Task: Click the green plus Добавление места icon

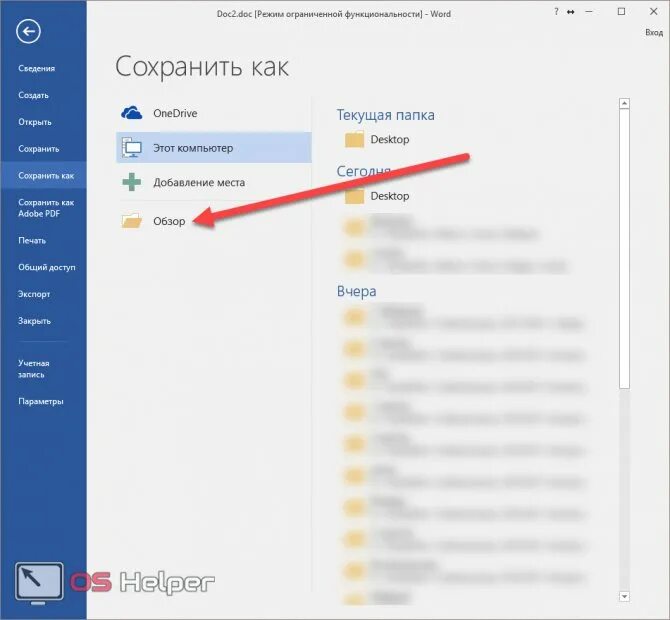Action: tap(132, 182)
